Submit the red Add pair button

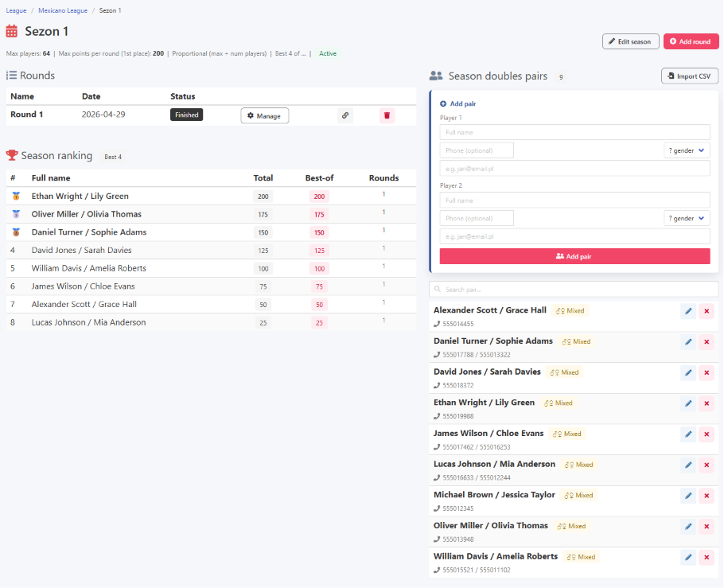click(x=574, y=256)
